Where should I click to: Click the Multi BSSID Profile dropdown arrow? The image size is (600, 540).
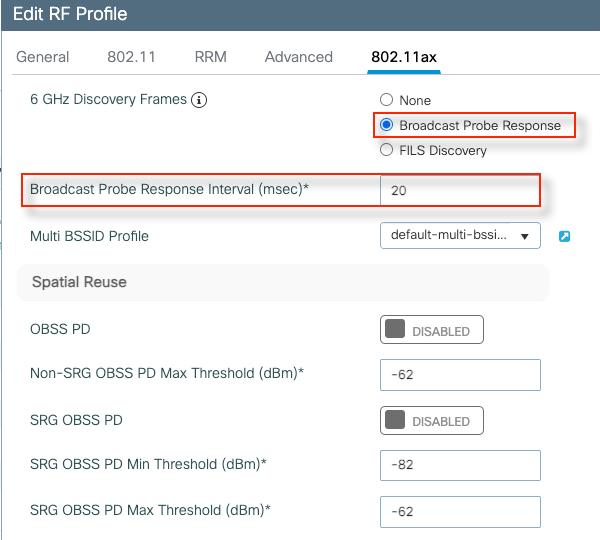pos(525,237)
